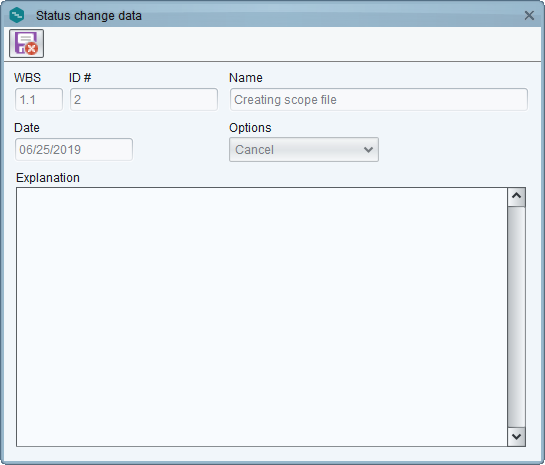Viewport: 545px width, 465px height.
Task: Click the Explanation scroll down arrow
Action: coord(516,437)
